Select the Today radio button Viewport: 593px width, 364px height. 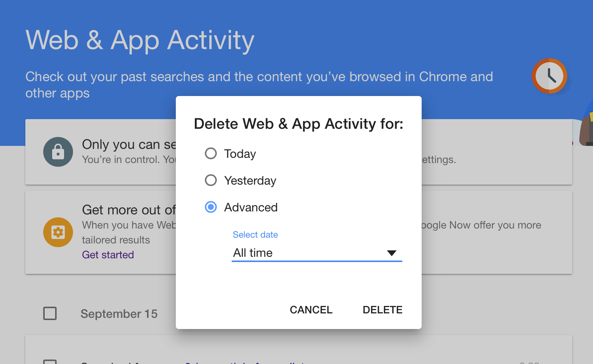(x=211, y=153)
